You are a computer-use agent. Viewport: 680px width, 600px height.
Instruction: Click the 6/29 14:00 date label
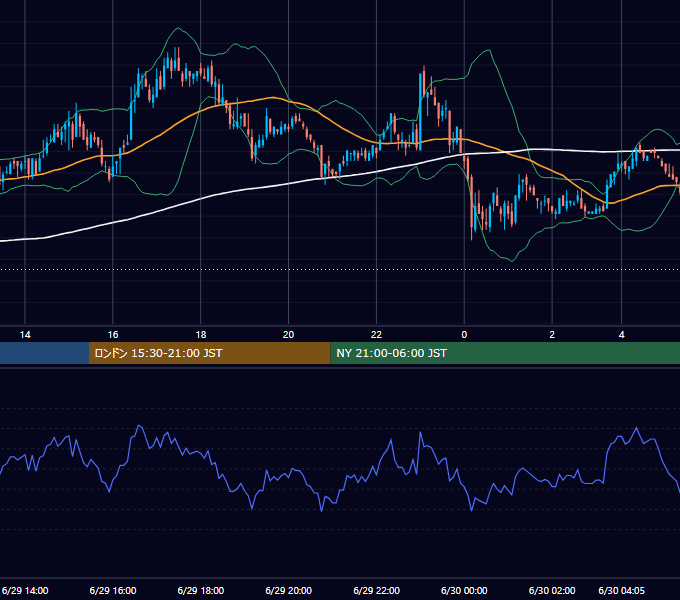tap(25, 590)
